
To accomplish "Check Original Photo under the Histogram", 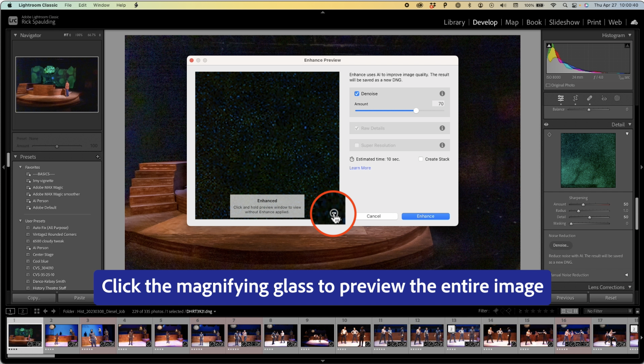I will (x=548, y=85).
